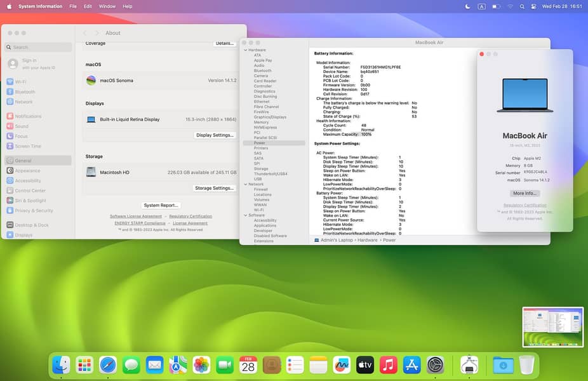Open the Edit menu

coord(88,6)
